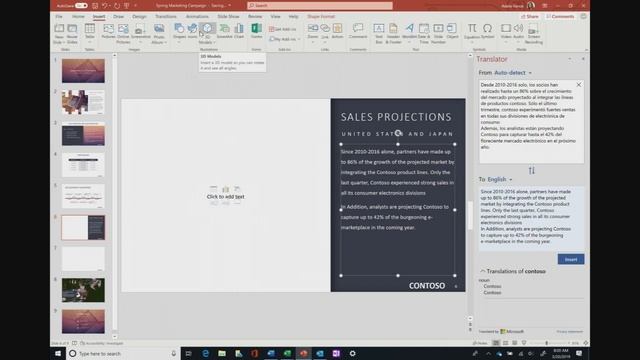Viewport: 640px width, 360px height.
Task: Switch to the Home tab
Action: [x=78, y=16]
